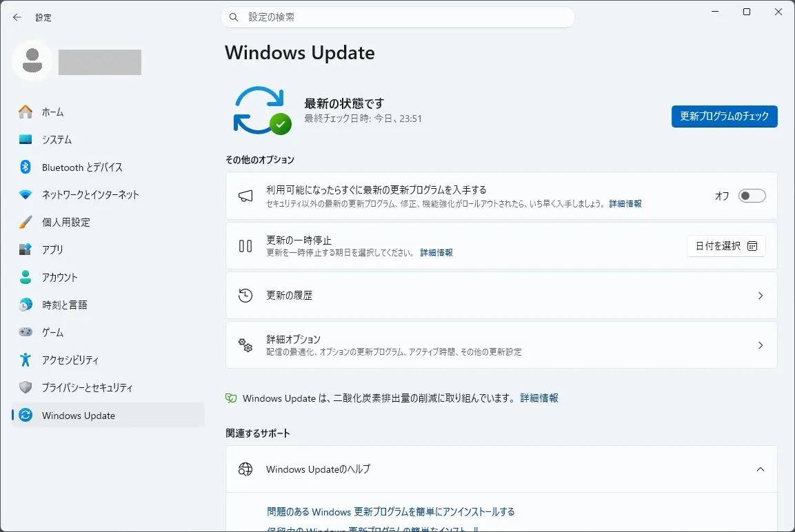Viewport: 795px width, 532px height.
Task: Click the 設定の検索 search field
Action: click(397, 17)
